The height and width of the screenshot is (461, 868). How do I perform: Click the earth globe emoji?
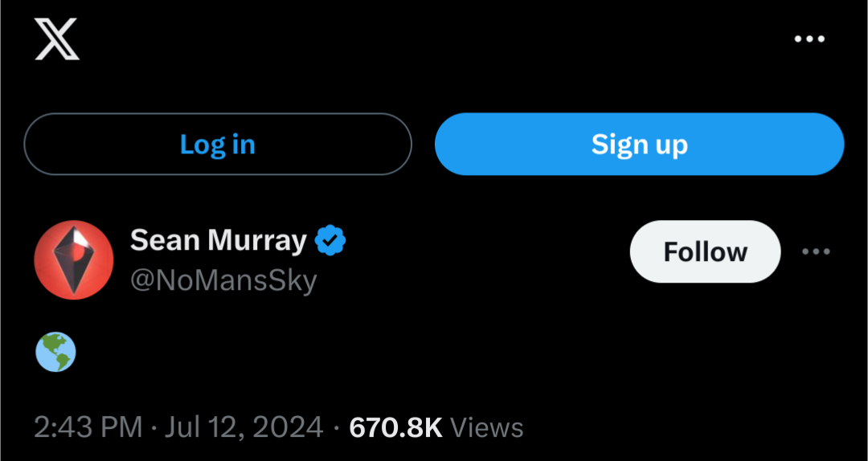pos(56,352)
